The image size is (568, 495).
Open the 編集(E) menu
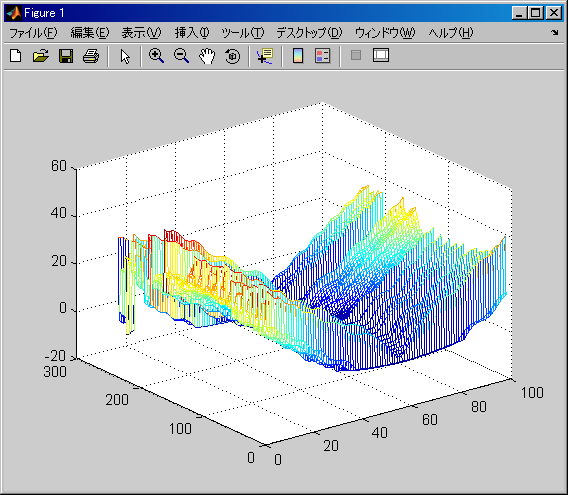pyautogui.click(x=89, y=33)
